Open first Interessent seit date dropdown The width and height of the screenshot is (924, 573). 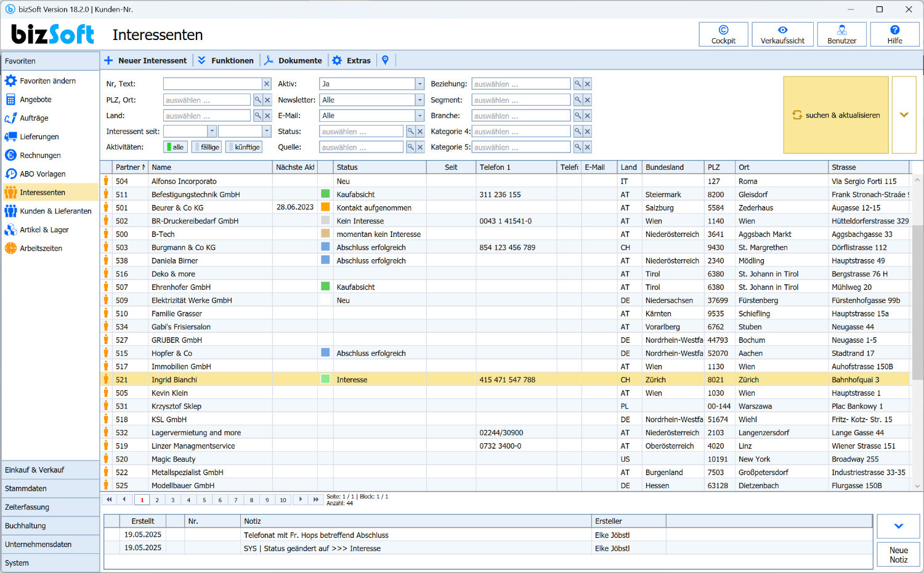[211, 131]
